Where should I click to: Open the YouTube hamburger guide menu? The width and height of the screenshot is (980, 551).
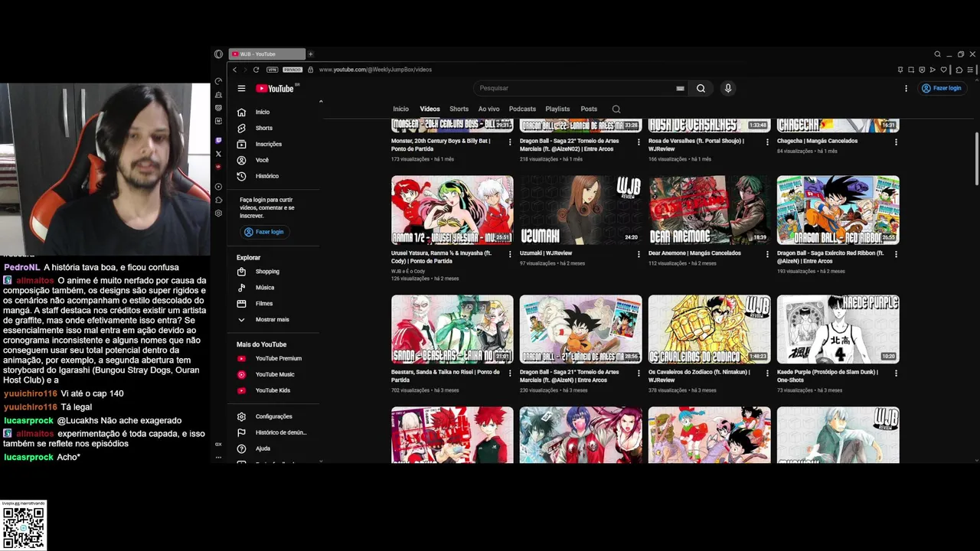pyautogui.click(x=241, y=89)
